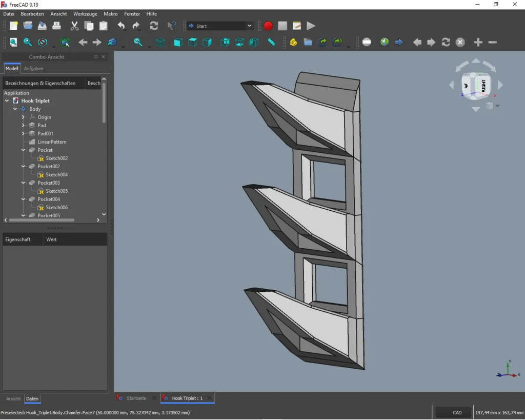Open the web globe icon in toolbar
The height and width of the screenshot is (420, 525).
(x=385, y=42)
